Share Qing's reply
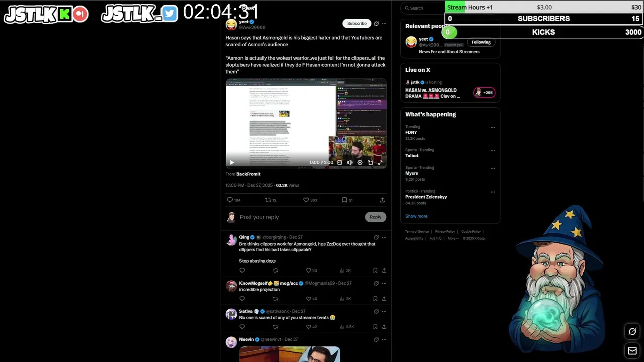This screenshot has width=644, height=362. coord(384,270)
